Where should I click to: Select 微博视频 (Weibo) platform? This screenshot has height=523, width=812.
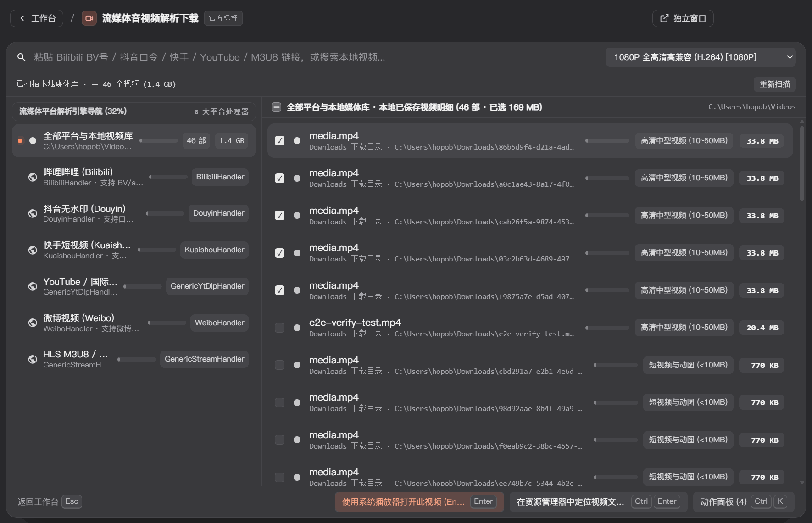(133, 323)
